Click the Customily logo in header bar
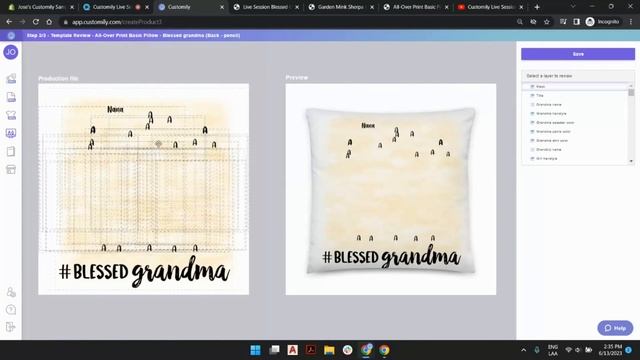Screen dimensions: 640x360 click(x=11, y=36)
